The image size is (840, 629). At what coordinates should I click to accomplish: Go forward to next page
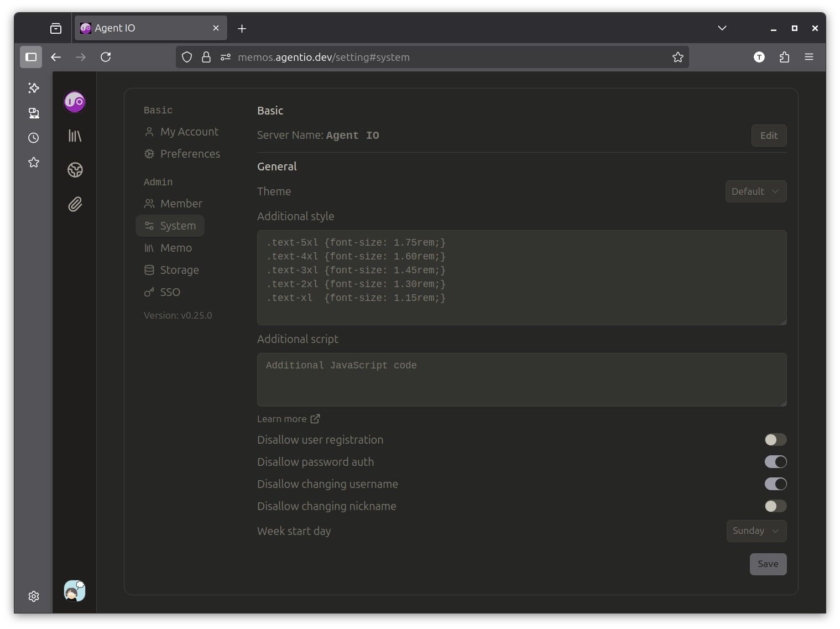[81, 57]
